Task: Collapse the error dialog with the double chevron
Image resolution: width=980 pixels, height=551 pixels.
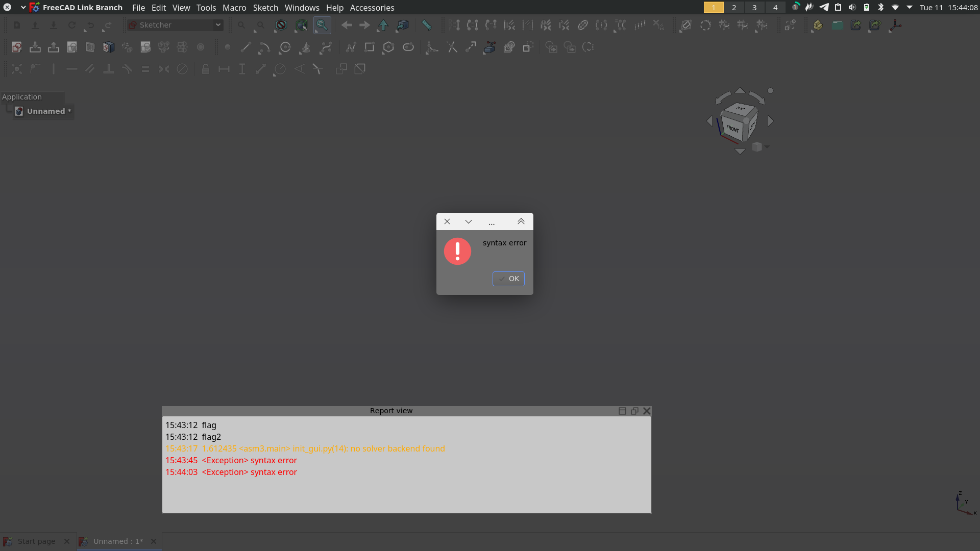Action: [521, 221]
